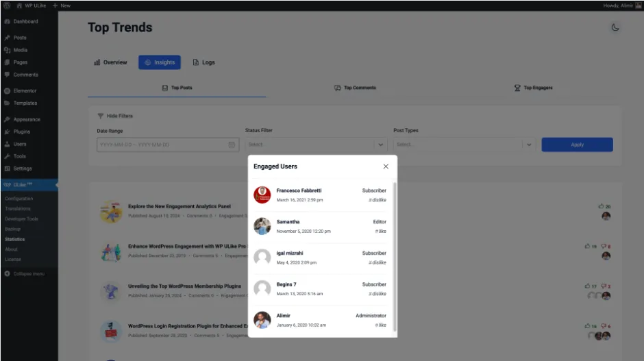The image size is (644, 361).
Task: Open the Insights tab
Action: [x=160, y=62]
